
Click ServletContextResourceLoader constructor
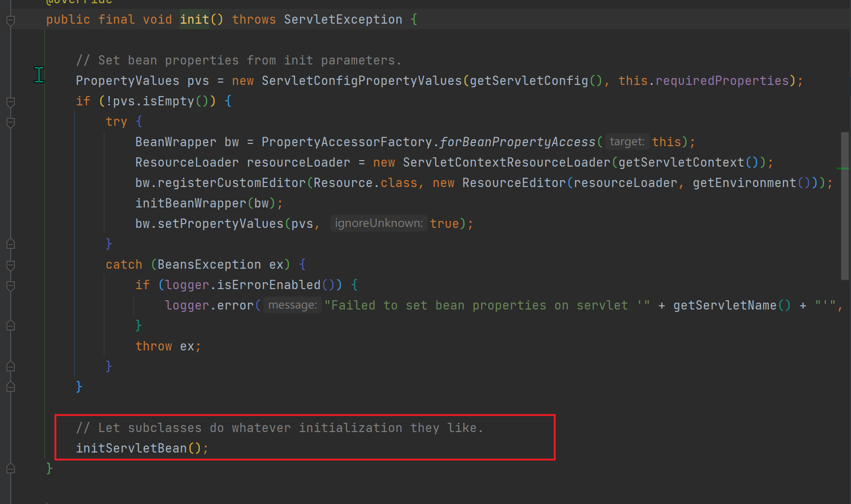pyautogui.click(x=506, y=162)
